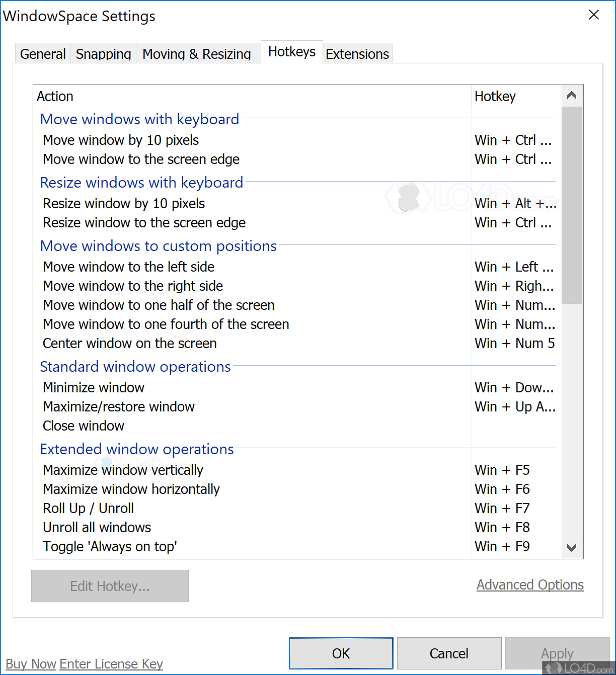Image resolution: width=616 pixels, height=675 pixels.
Task: Click the Buy Now link
Action: [31, 664]
